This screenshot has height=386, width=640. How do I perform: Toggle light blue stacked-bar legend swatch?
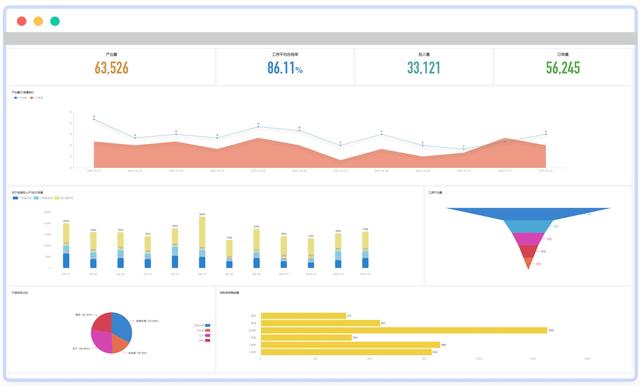(36, 198)
